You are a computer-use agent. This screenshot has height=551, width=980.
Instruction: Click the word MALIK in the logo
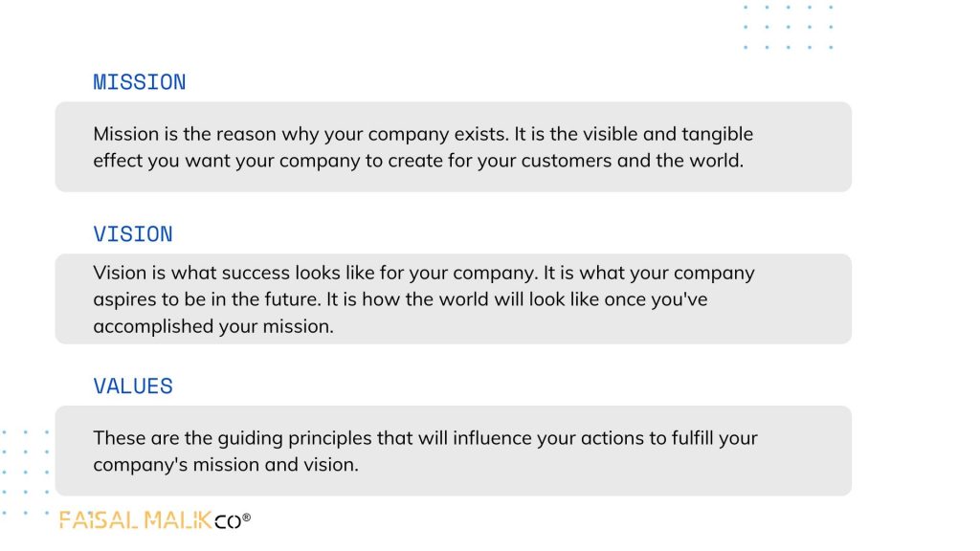click(x=178, y=521)
